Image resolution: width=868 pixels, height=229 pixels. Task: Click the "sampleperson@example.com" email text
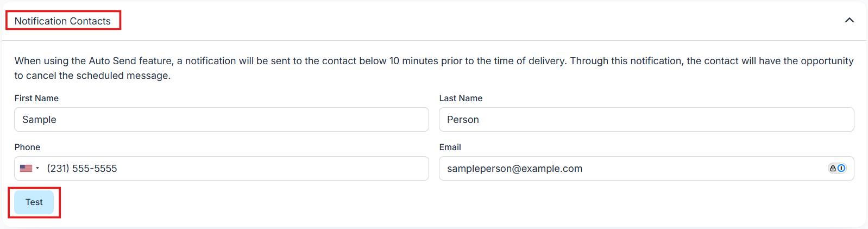514,169
